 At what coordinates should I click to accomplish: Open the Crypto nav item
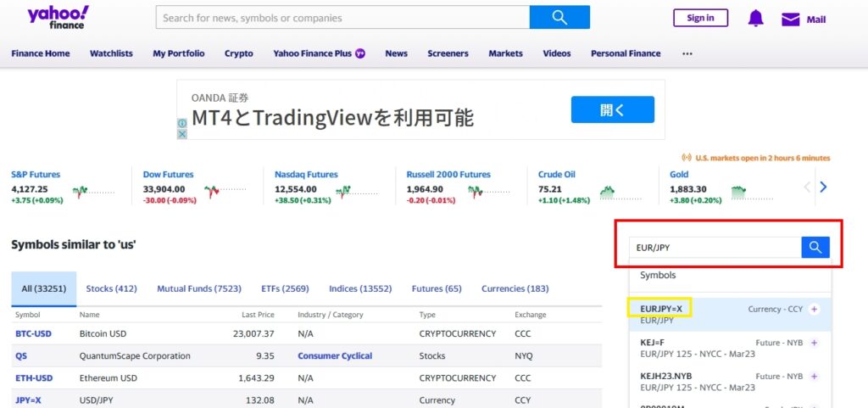coord(238,53)
